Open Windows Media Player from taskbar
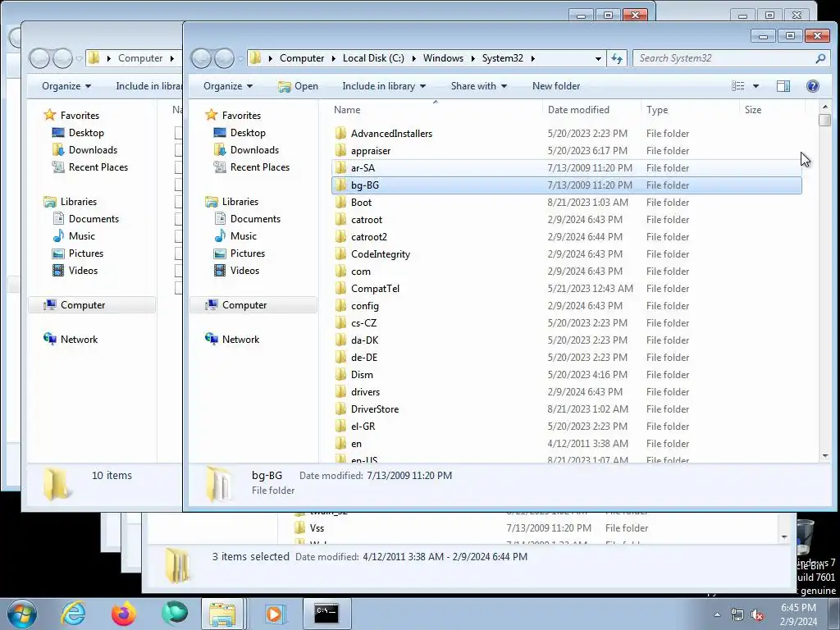The image size is (840, 630). [x=275, y=614]
